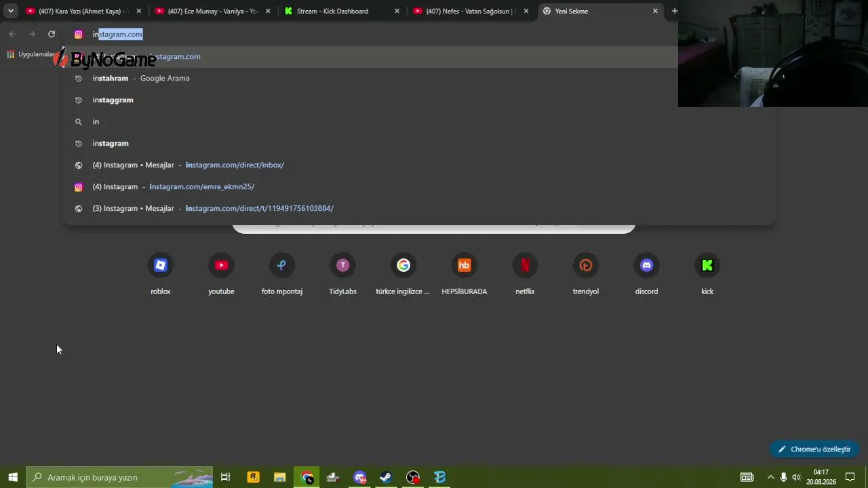The height and width of the screenshot is (488, 868).
Task: Click the microphone icon in system tray
Action: click(784, 477)
